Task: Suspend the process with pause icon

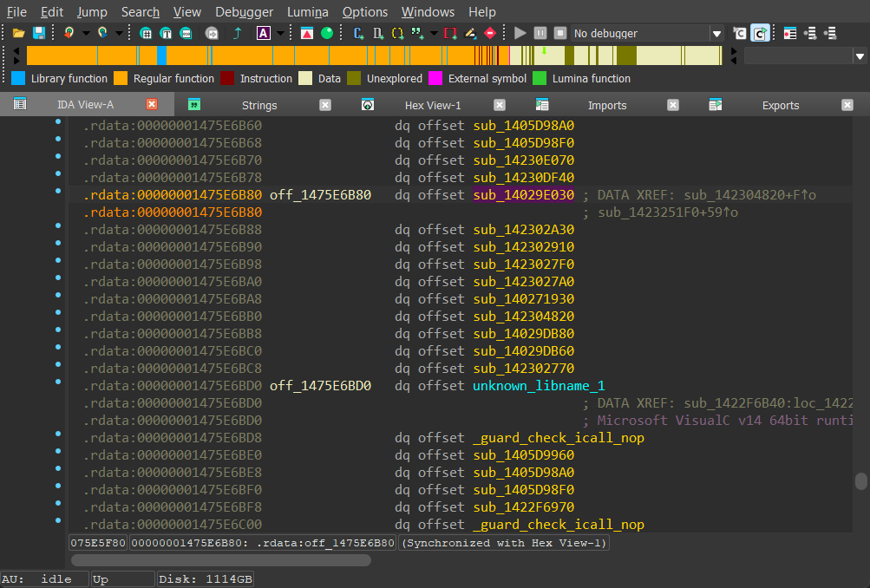Action: point(539,33)
